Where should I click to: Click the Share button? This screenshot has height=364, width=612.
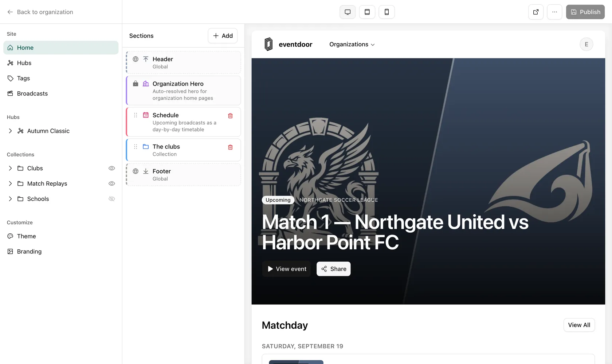coord(334,269)
